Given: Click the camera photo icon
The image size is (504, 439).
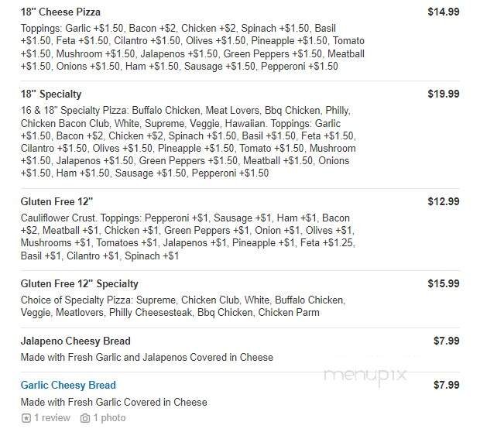Looking at the screenshot, I should coord(85,418).
